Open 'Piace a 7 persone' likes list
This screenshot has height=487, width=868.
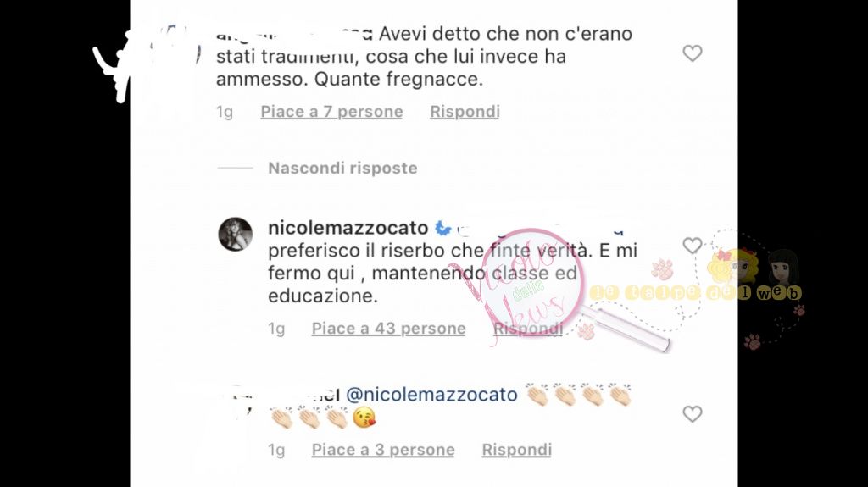pos(331,112)
